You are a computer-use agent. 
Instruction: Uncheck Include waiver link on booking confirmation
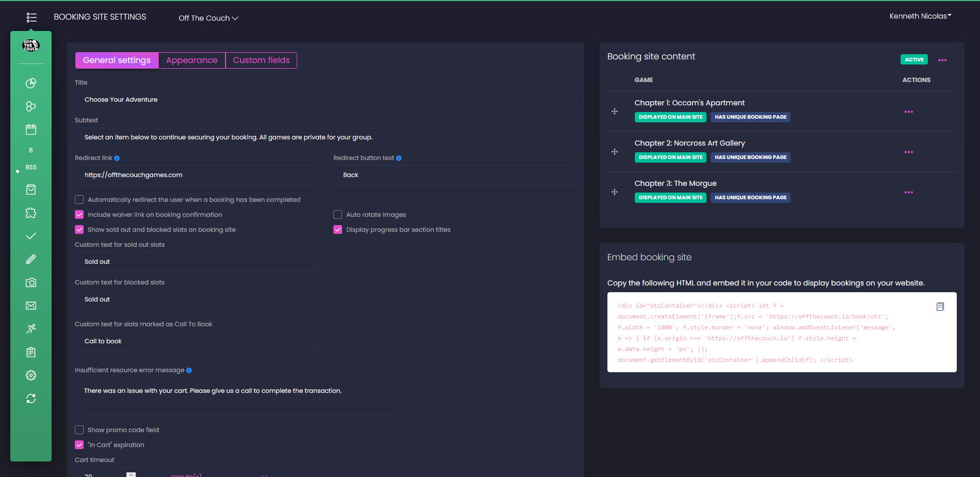point(79,215)
